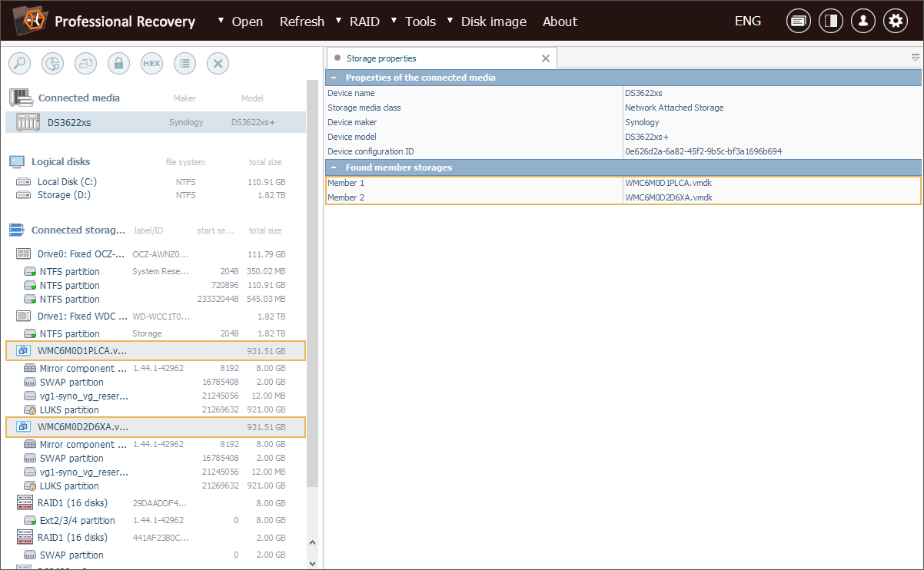Click the Professional Recovery logo icon

point(29,21)
